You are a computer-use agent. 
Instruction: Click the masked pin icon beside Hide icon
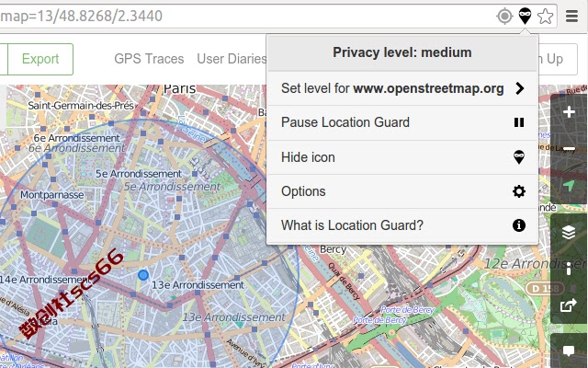click(x=519, y=157)
